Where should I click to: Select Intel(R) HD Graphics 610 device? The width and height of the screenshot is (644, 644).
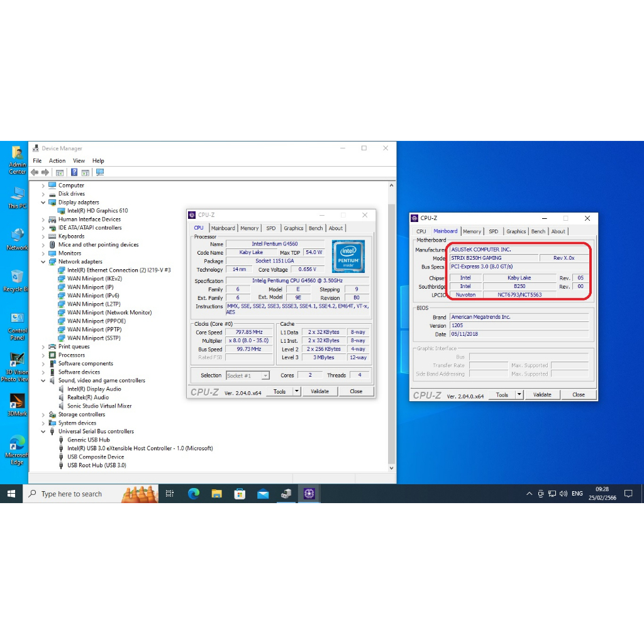pyautogui.click(x=97, y=211)
